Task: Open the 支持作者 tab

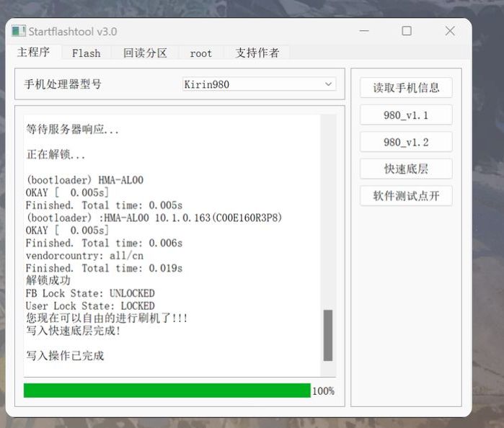Action: [x=257, y=53]
